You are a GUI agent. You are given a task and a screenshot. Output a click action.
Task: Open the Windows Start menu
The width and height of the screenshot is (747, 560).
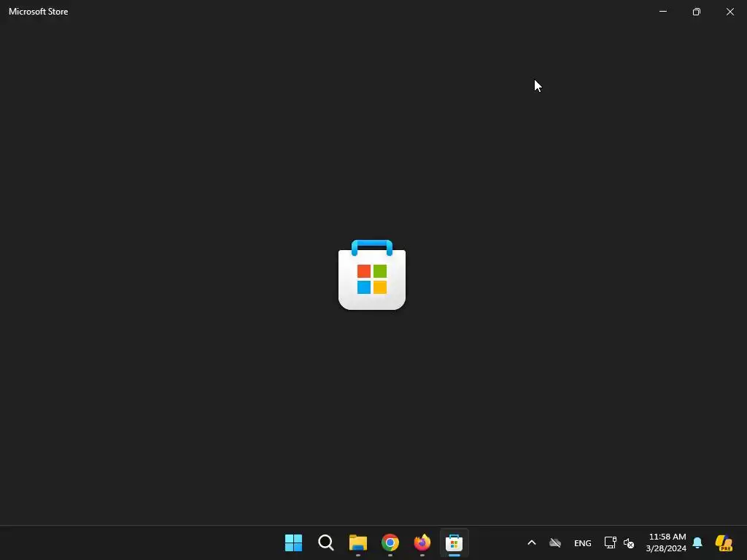click(x=293, y=542)
